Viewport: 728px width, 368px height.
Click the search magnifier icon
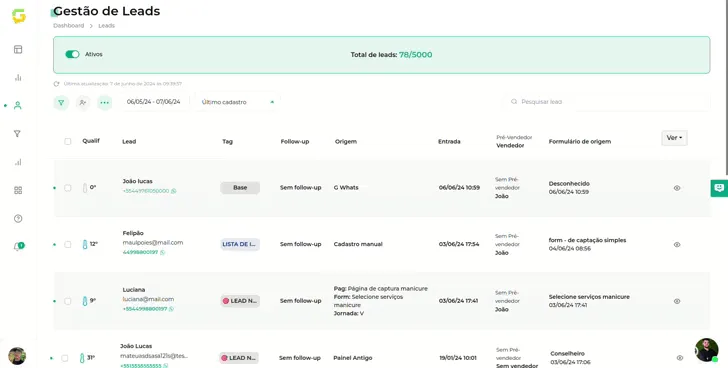pyautogui.click(x=514, y=102)
